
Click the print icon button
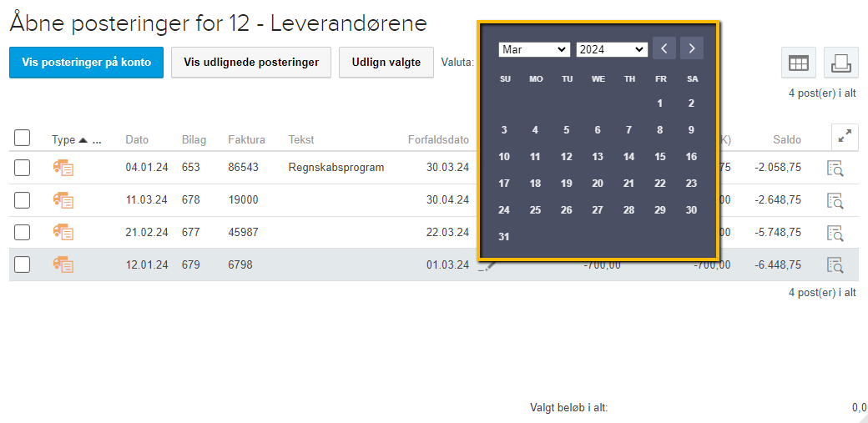pos(840,63)
